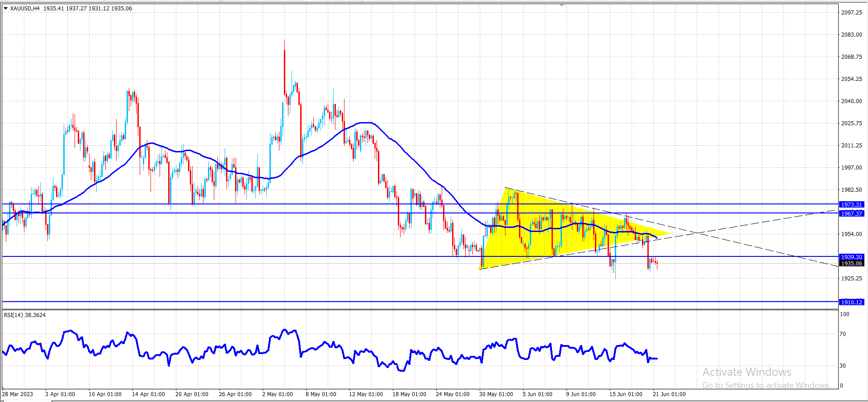Click the 15 Jun 01:00 date label

pos(626,394)
